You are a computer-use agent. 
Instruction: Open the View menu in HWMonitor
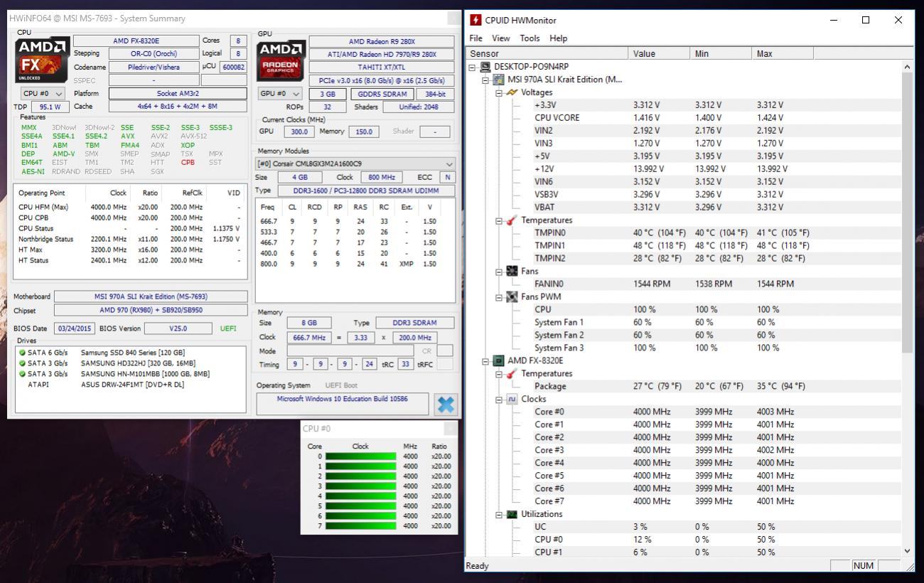click(501, 38)
